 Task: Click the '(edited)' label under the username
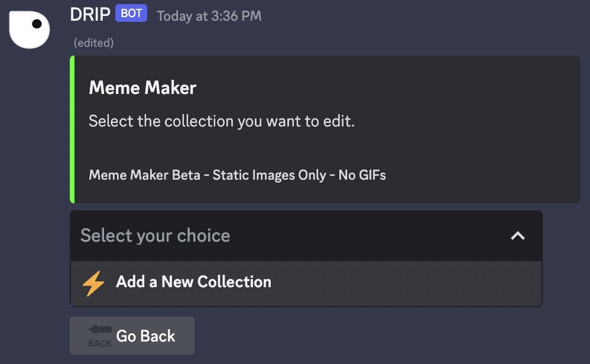tap(93, 43)
